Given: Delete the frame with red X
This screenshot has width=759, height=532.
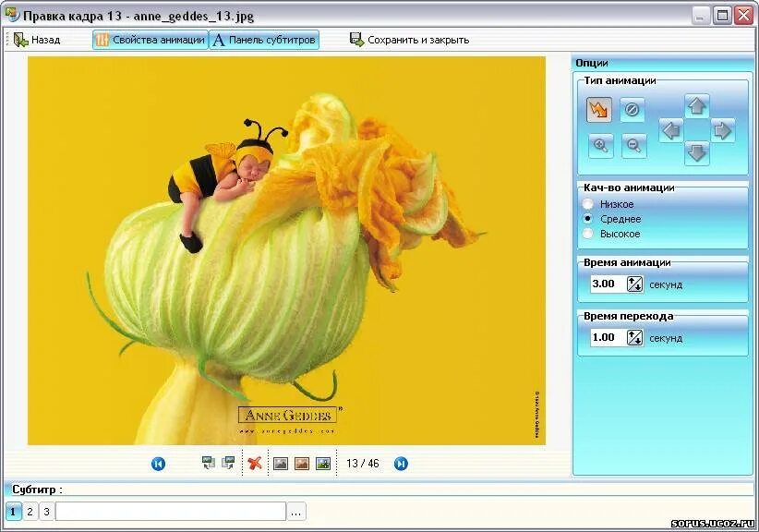Looking at the screenshot, I should click(x=255, y=464).
